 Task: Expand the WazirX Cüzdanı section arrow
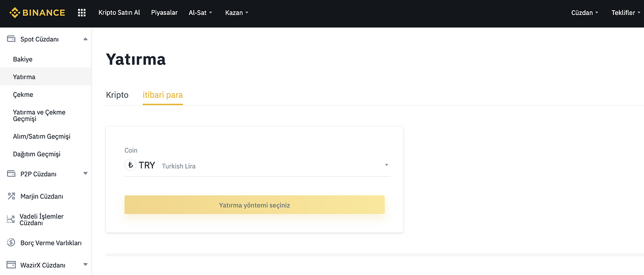[x=85, y=265]
